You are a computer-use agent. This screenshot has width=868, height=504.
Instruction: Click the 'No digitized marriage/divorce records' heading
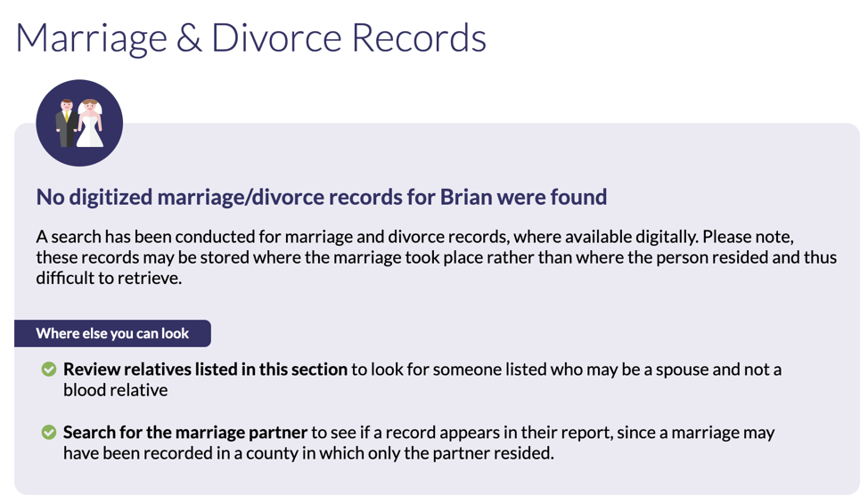322,197
